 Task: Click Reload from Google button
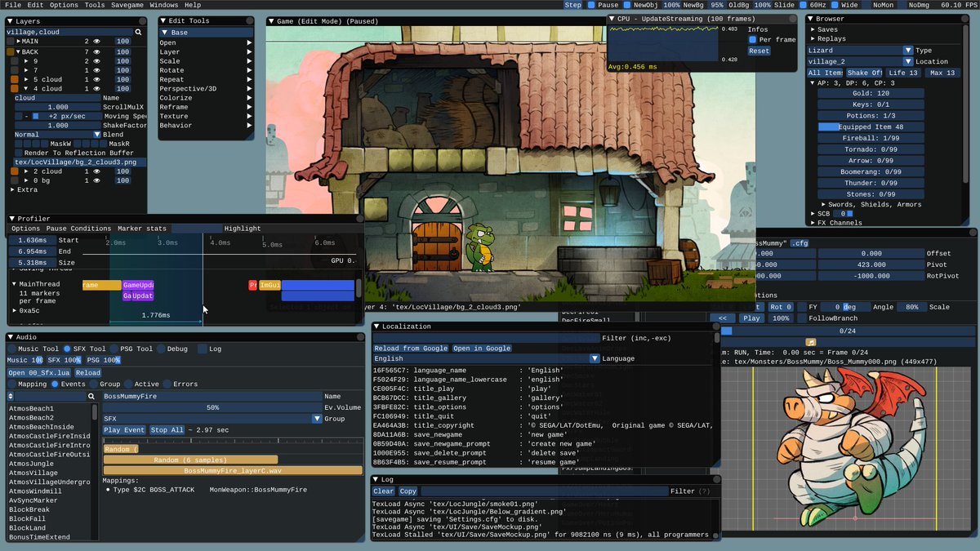(x=411, y=348)
